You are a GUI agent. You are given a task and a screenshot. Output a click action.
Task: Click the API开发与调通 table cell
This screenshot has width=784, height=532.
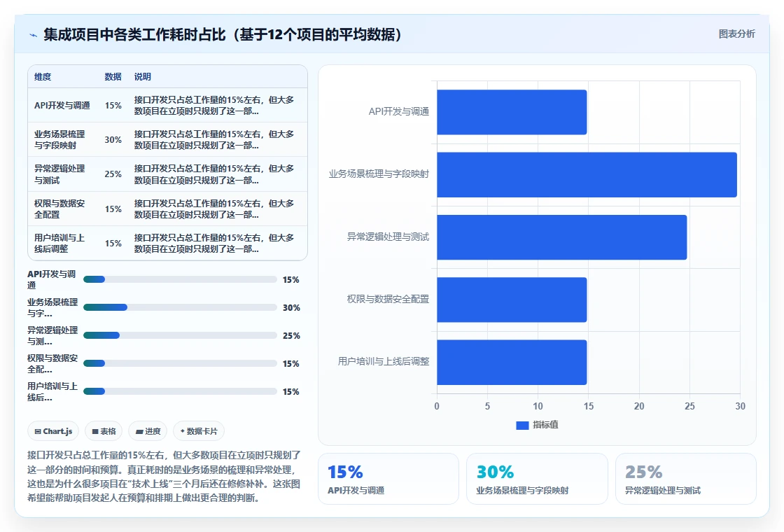[x=62, y=106]
